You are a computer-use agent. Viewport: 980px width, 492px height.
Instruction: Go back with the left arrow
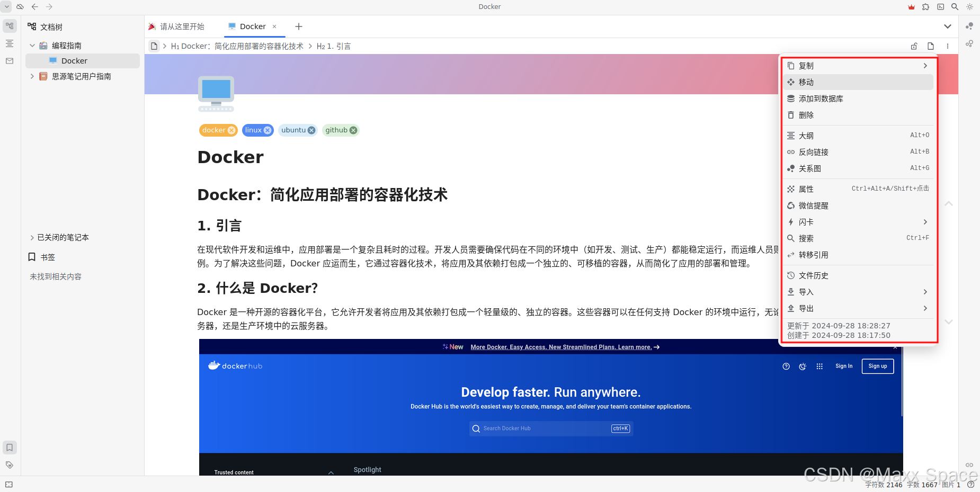(x=35, y=7)
